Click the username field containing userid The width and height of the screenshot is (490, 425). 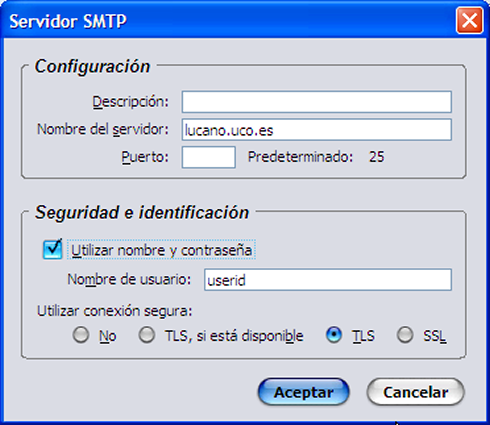coord(328,280)
